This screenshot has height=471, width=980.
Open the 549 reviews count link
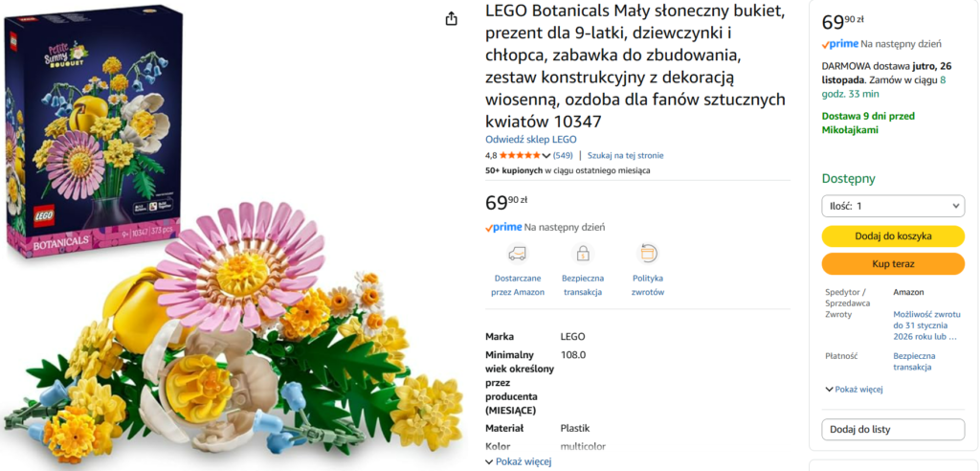[563, 155]
